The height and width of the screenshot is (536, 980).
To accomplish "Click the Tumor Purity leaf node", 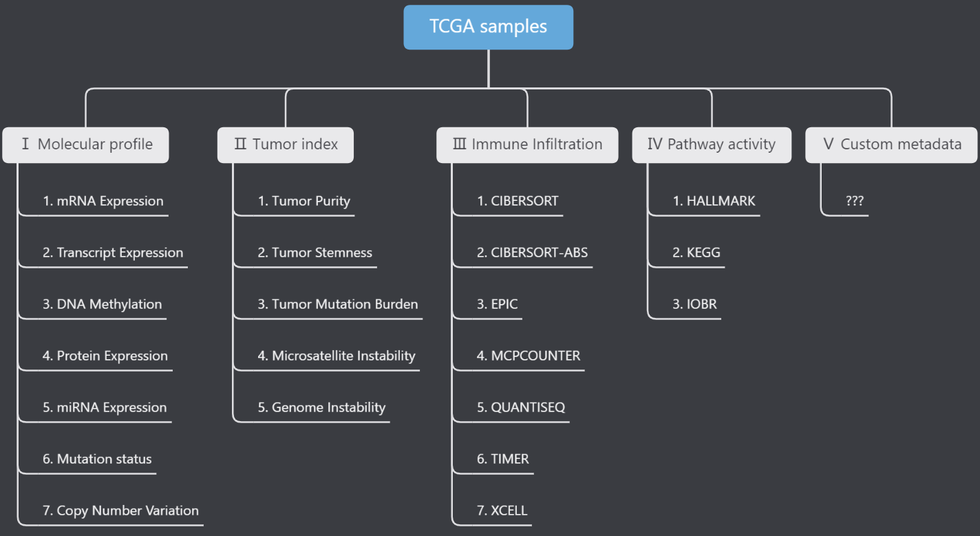I will click(x=303, y=202).
